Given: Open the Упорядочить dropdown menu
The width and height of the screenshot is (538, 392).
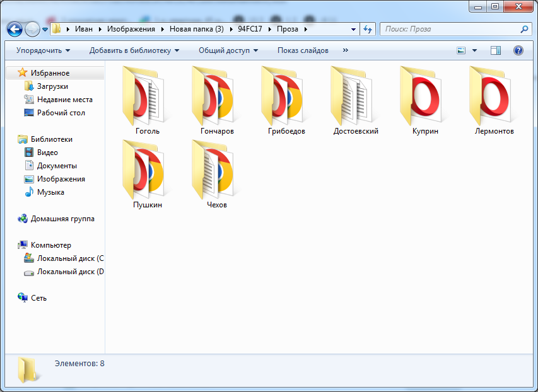Looking at the screenshot, I should pos(44,50).
